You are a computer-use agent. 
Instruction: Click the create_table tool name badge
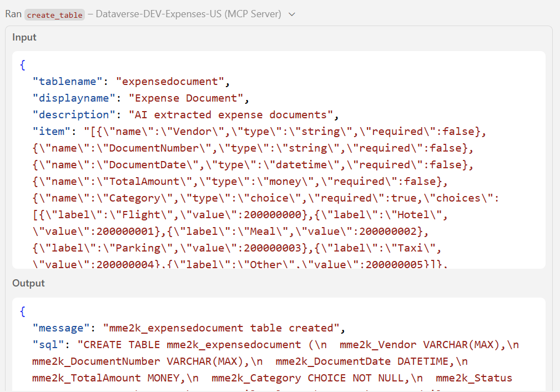pos(54,15)
